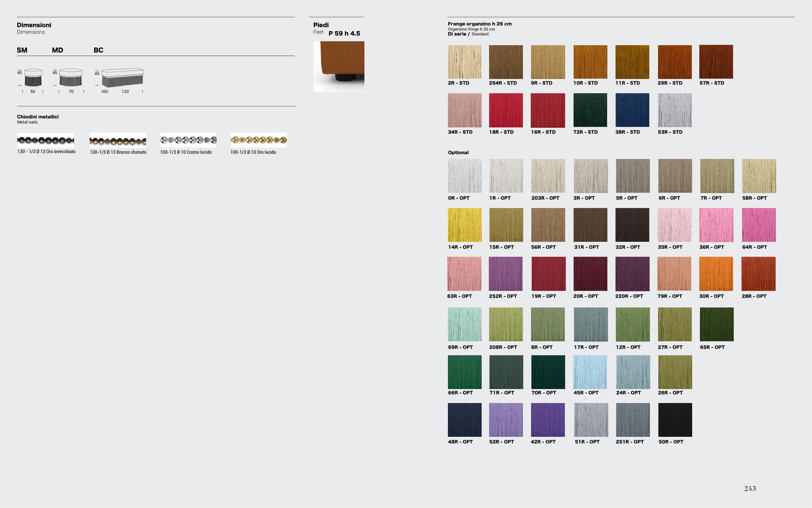This screenshot has height=508, width=812.
Task: Click the P 59 foot photo
Action: point(339,67)
